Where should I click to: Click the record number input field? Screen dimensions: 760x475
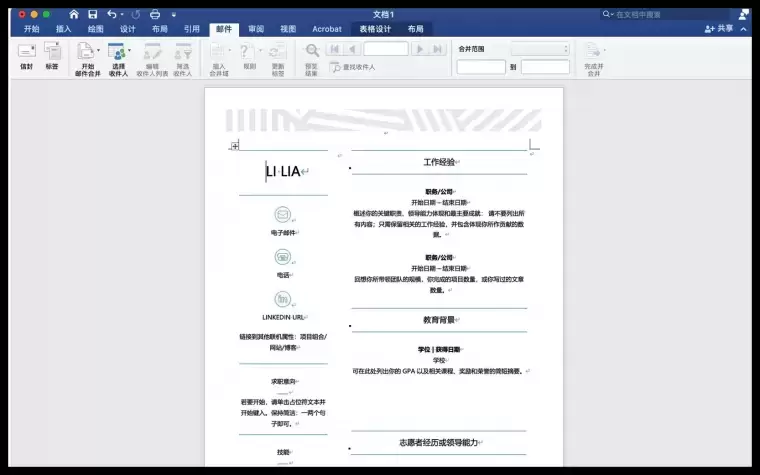click(x=386, y=49)
